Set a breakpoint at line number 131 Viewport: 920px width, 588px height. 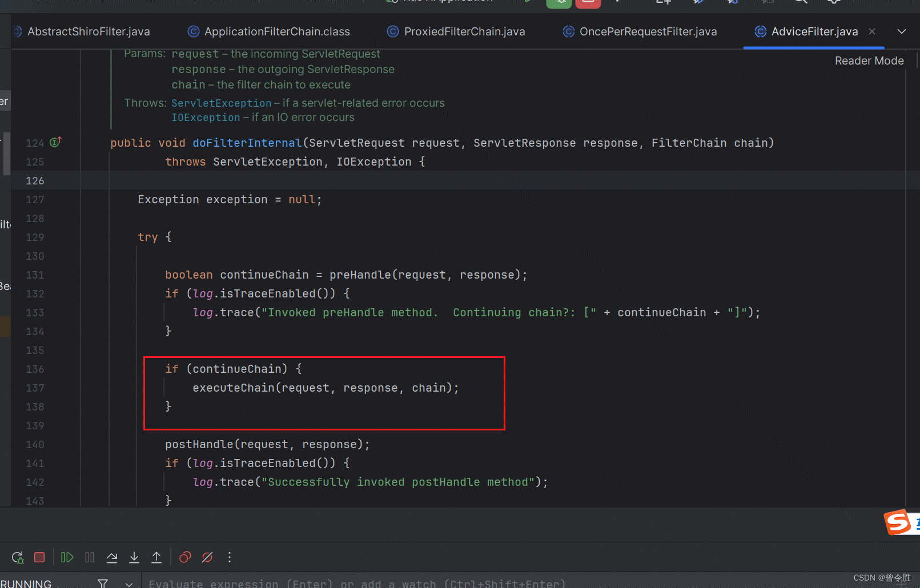click(35, 275)
